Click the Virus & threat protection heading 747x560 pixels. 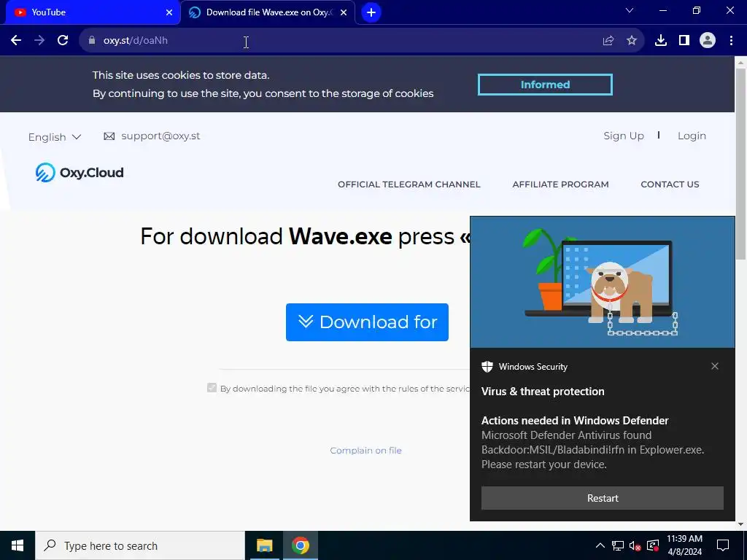click(x=543, y=392)
